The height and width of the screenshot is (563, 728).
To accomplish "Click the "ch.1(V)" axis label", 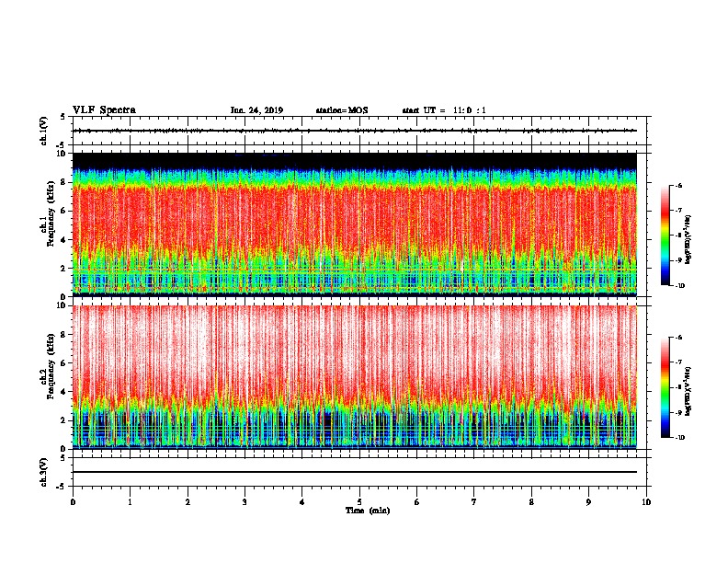I will (x=43, y=131).
